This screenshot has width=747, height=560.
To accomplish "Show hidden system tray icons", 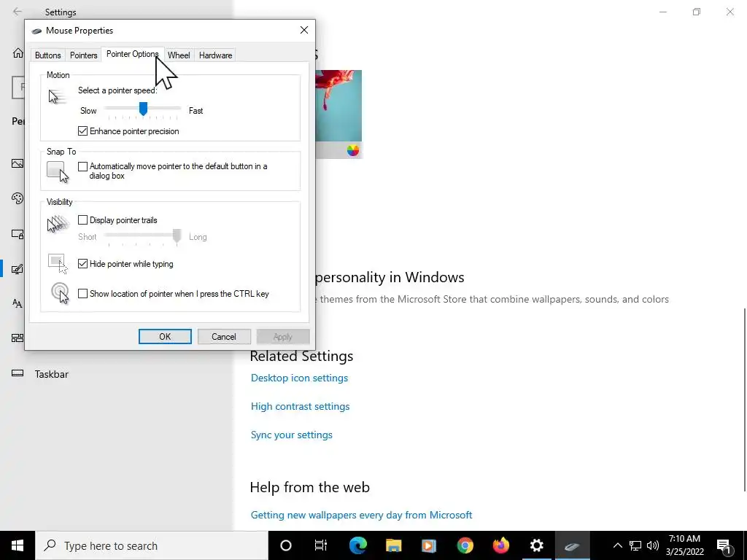I will 617,545.
